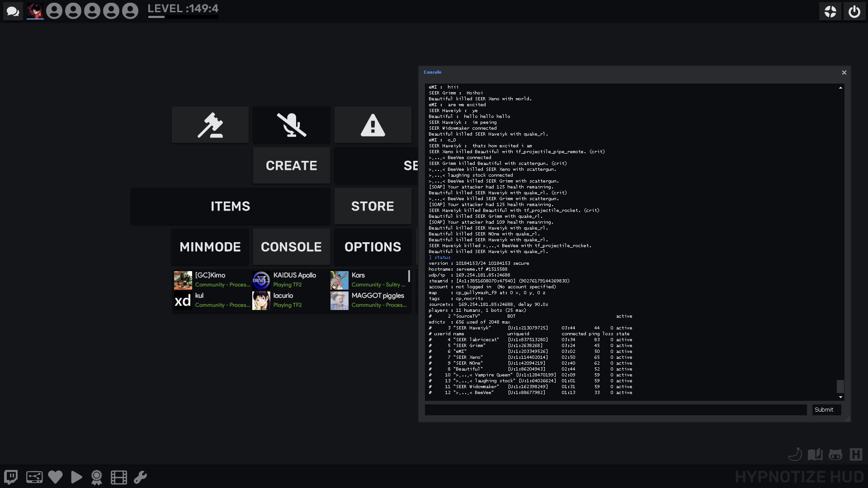Click the GitHub octocat icon
The height and width of the screenshot is (488, 868).
coord(835,455)
